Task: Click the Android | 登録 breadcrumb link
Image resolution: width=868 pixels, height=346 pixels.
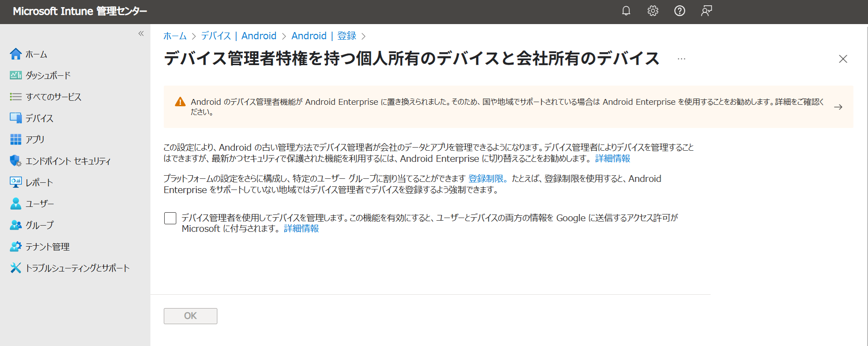Action: [324, 36]
